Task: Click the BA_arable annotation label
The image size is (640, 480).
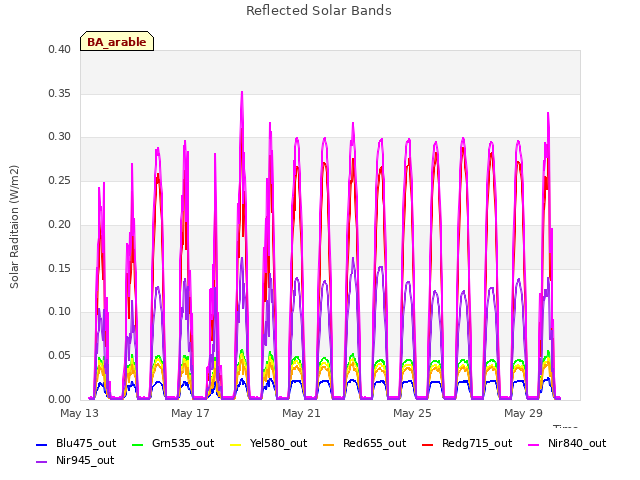Action: 117,42
